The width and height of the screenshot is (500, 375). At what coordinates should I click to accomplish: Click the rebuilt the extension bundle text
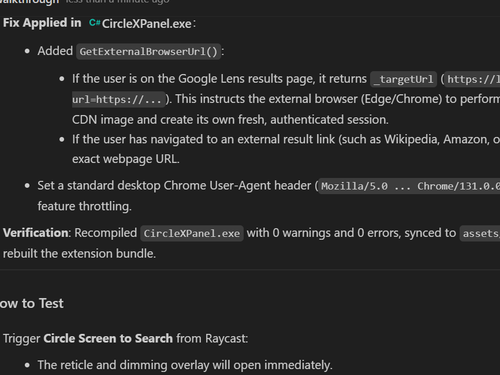pyautogui.click(x=79, y=254)
